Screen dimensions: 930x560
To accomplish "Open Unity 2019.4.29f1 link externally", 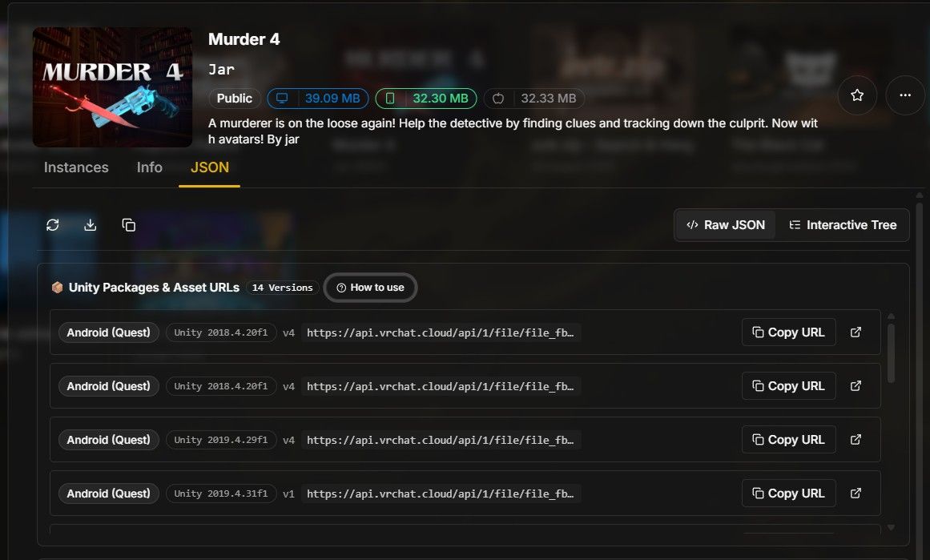I will [x=856, y=440].
